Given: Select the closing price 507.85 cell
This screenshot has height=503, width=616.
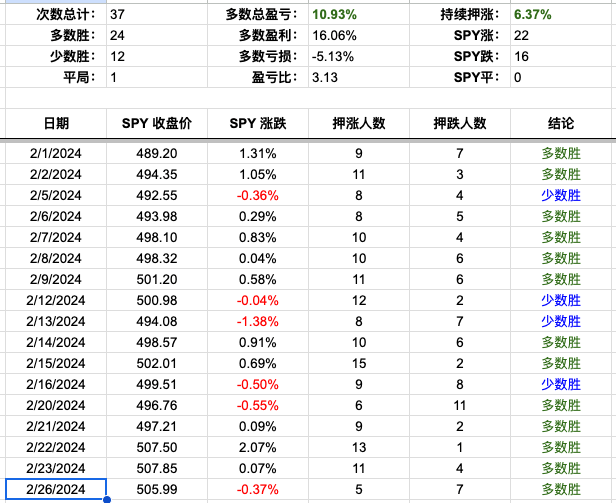Looking at the screenshot, I should pyautogui.click(x=157, y=469).
